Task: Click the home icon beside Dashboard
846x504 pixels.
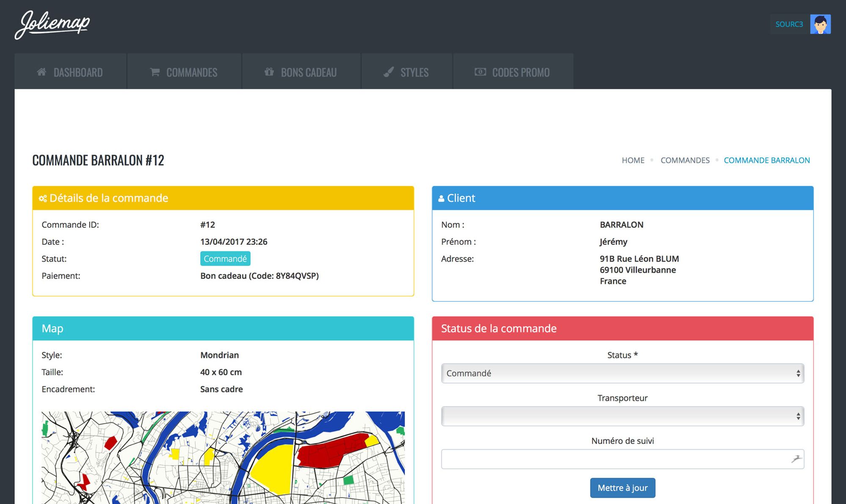Action: [x=41, y=72]
